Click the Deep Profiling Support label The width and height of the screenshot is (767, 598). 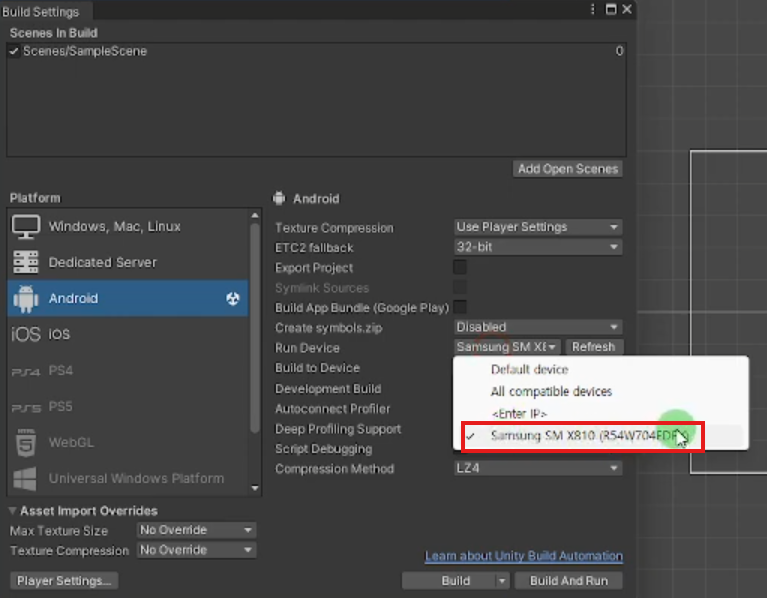pyautogui.click(x=338, y=429)
